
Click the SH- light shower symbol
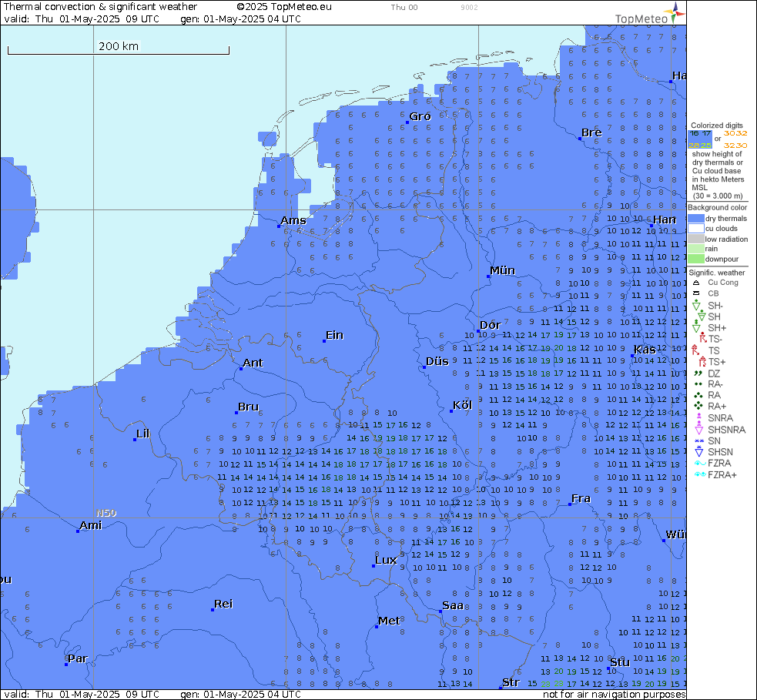pos(696,306)
